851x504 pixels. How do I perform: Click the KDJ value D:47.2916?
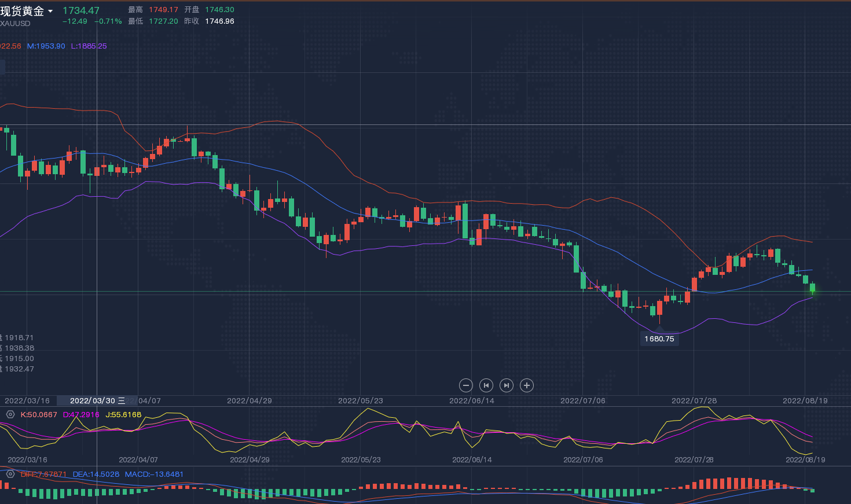click(x=81, y=415)
